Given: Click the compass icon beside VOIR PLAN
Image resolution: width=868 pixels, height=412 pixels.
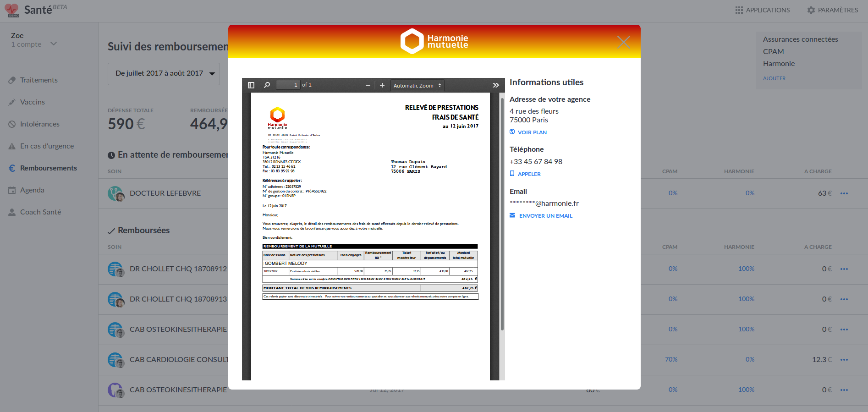Looking at the screenshot, I should pos(512,132).
